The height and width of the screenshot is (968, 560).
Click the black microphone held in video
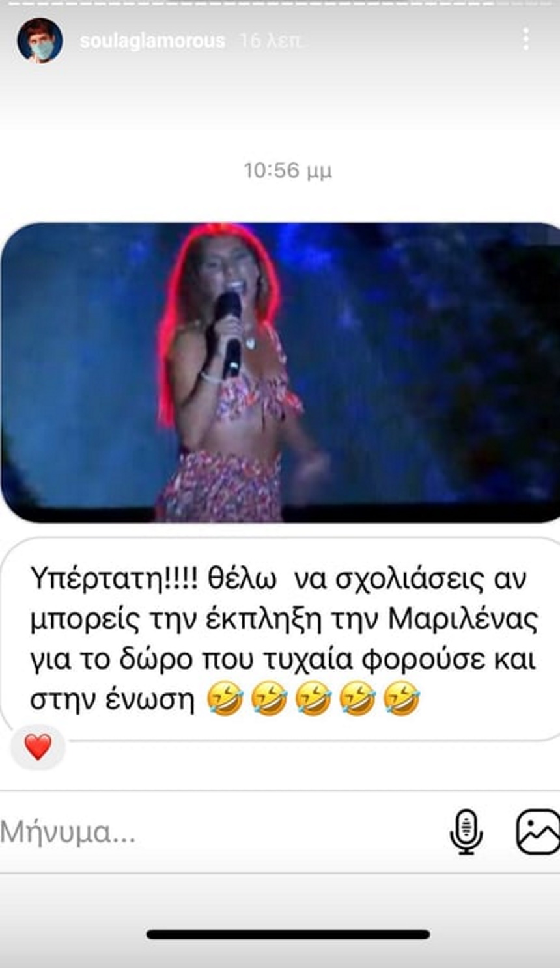coord(229,332)
